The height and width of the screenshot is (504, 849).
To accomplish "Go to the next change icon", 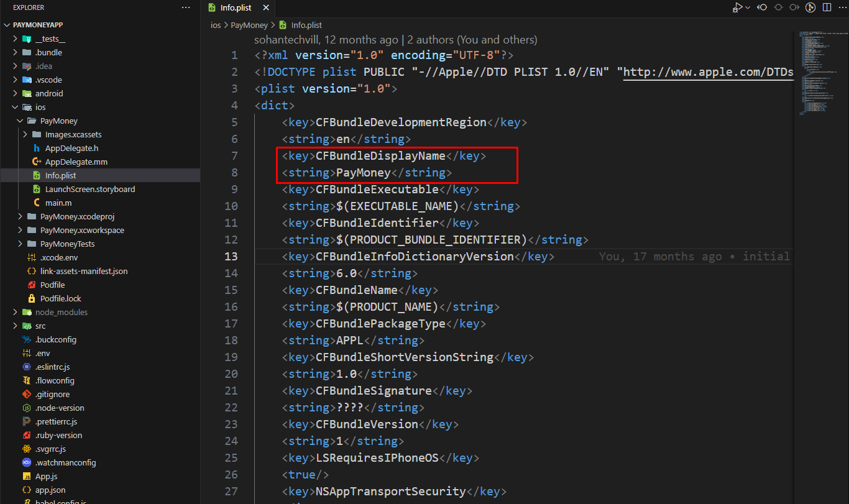I will tap(794, 7).
